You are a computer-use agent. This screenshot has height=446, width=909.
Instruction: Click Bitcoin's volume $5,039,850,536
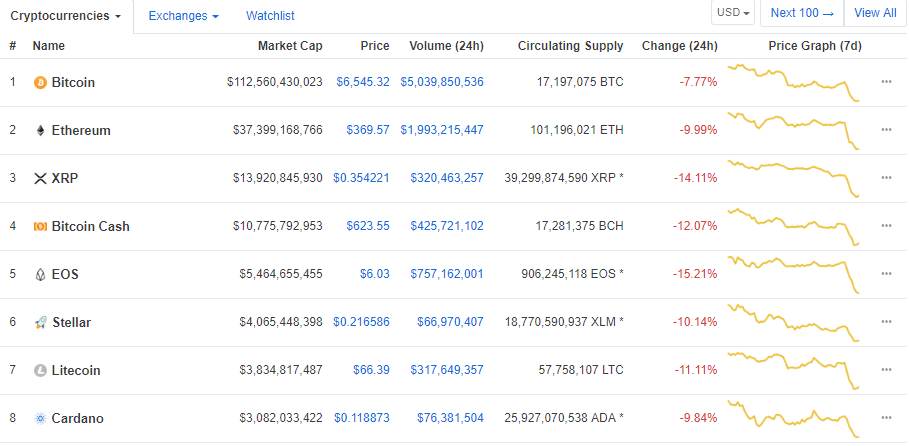442,82
